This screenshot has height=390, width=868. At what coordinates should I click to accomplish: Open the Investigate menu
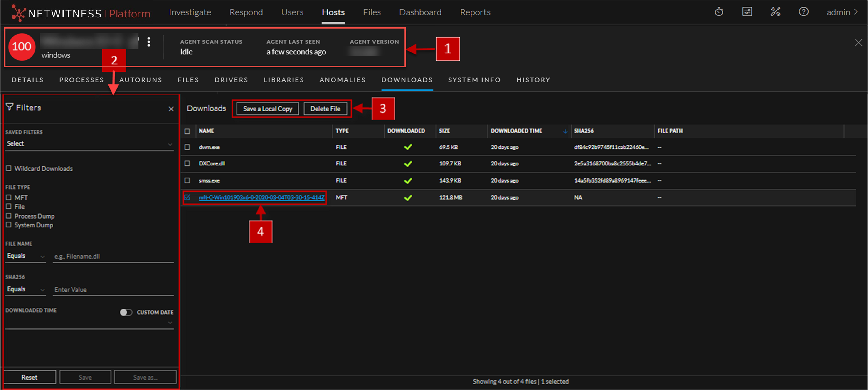click(190, 12)
